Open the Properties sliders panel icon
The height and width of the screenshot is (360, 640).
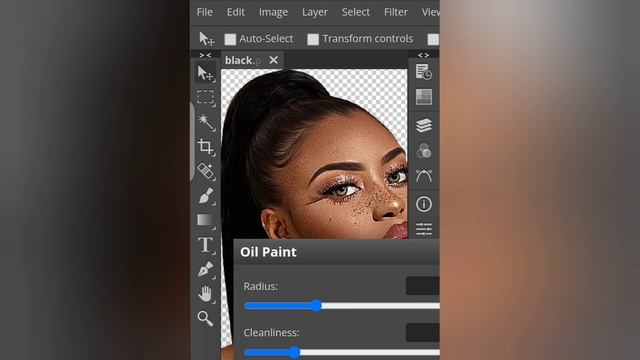424,229
